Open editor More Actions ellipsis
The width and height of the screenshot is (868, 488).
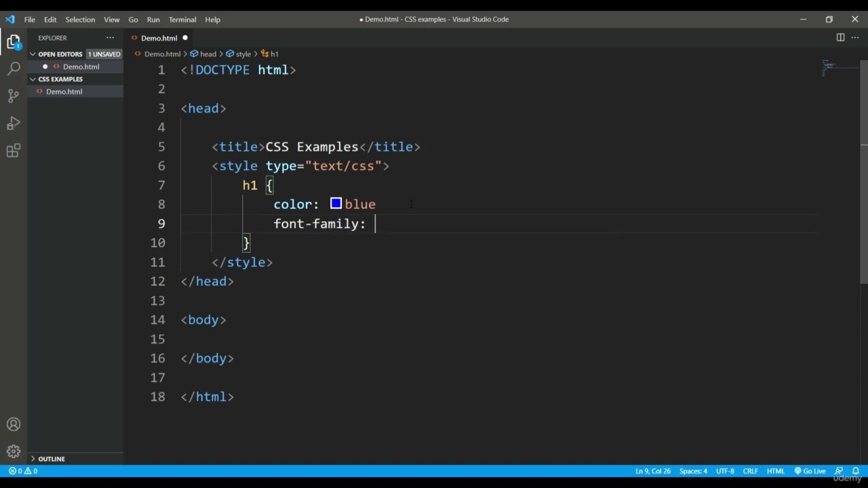[x=855, y=38]
